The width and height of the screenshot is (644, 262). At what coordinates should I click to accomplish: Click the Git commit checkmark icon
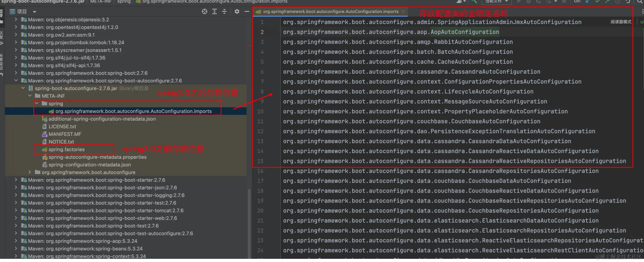(598, 1)
